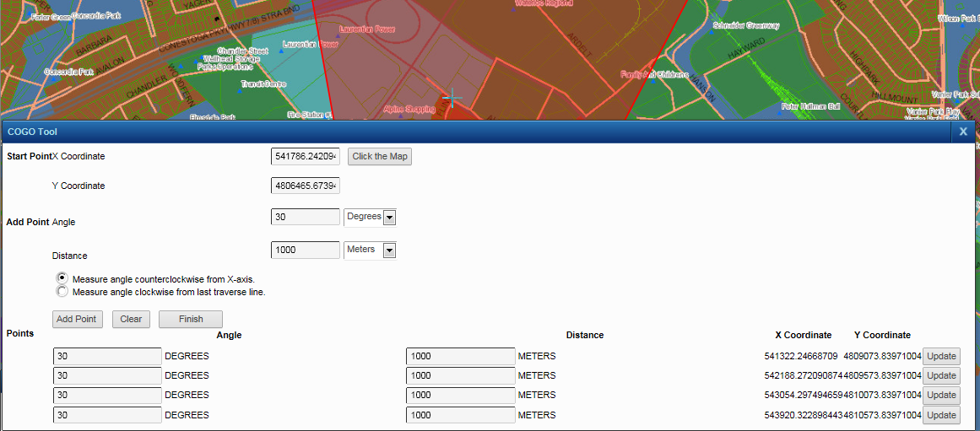The image size is (980, 431).
Task: Open the Meters distance unit dropdown
Action: click(x=389, y=251)
